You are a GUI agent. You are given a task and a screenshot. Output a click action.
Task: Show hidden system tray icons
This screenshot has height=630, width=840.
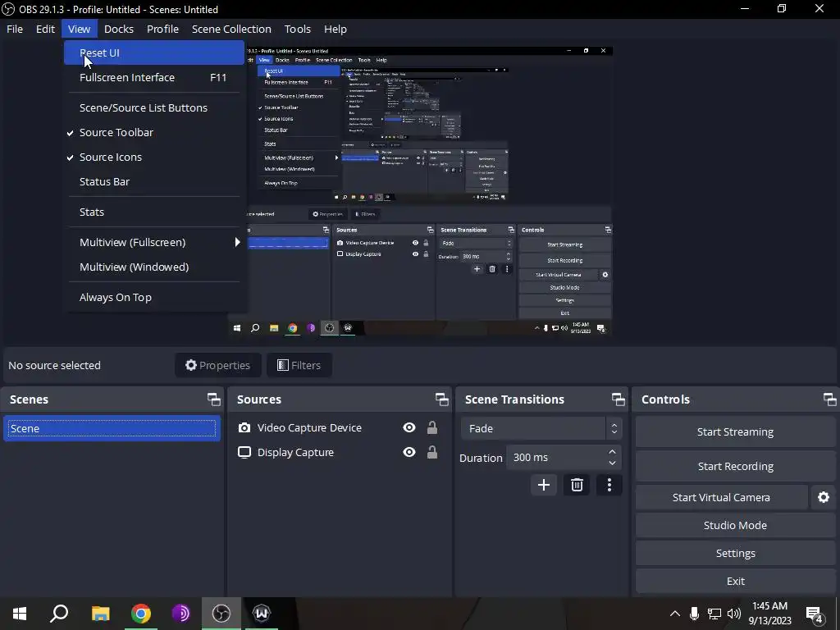pyautogui.click(x=675, y=614)
